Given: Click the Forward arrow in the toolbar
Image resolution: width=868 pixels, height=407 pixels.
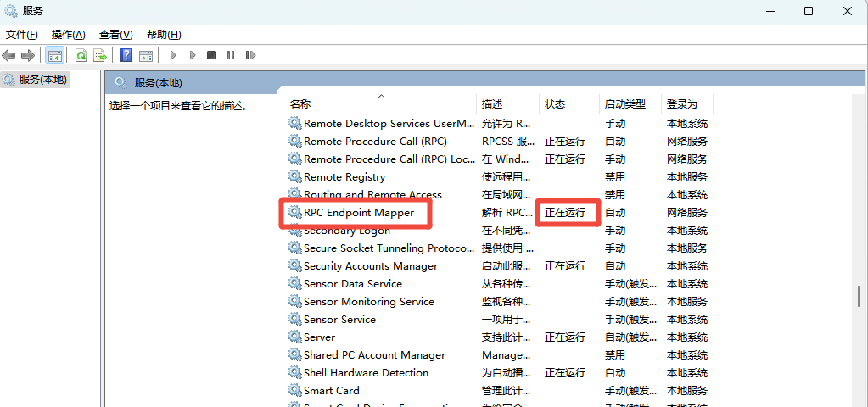Looking at the screenshot, I should 28,56.
